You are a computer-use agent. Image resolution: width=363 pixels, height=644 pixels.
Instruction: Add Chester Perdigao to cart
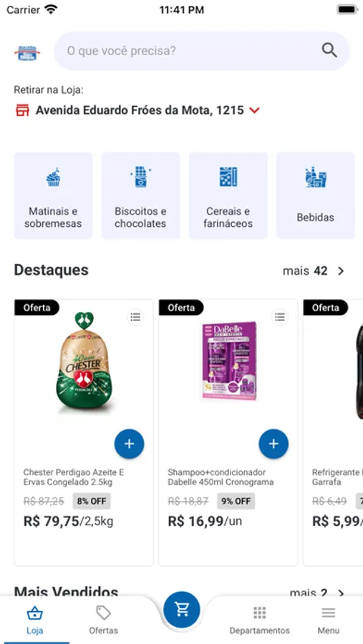click(129, 444)
